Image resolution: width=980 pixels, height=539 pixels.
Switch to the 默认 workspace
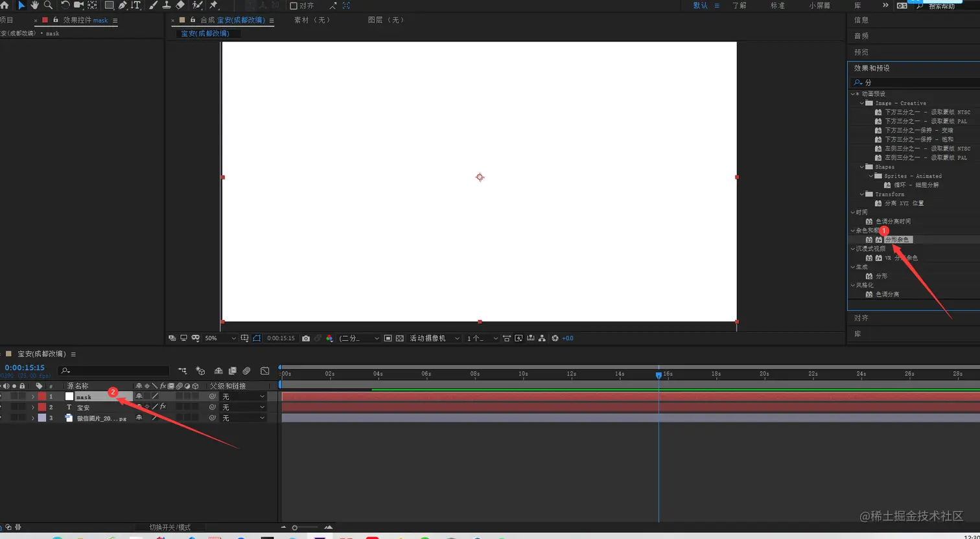pos(701,5)
